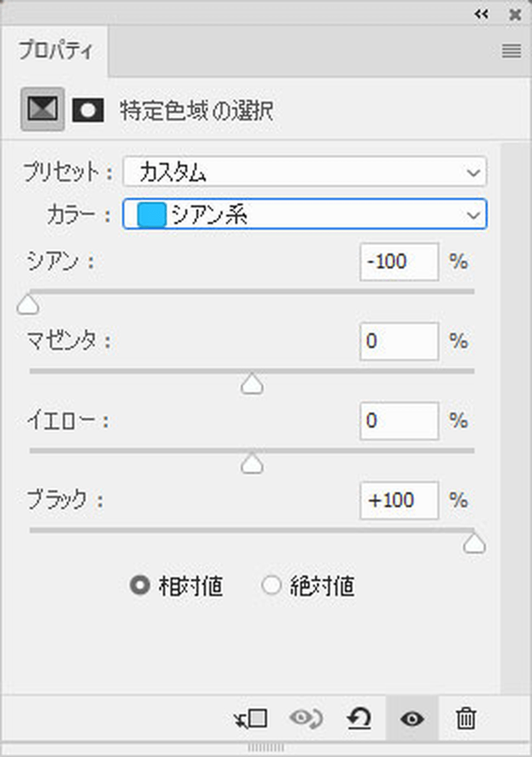Delete the adjustment layer with trash icon
This screenshot has width=532, height=757.
click(x=466, y=719)
